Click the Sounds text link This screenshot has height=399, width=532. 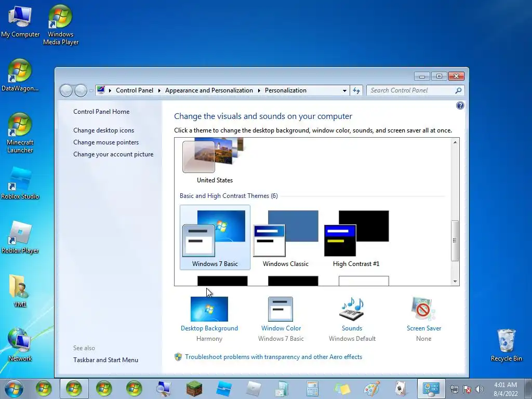point(352,328)
